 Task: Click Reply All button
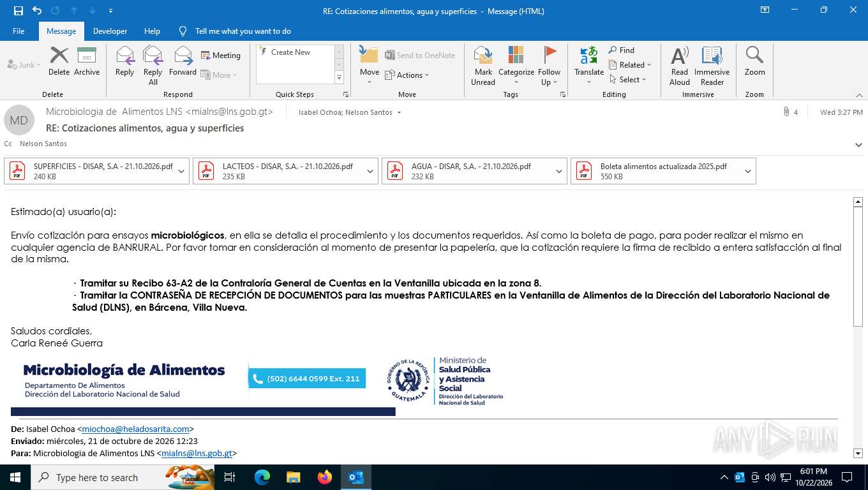pyautogui.click(x=153, y=65)
